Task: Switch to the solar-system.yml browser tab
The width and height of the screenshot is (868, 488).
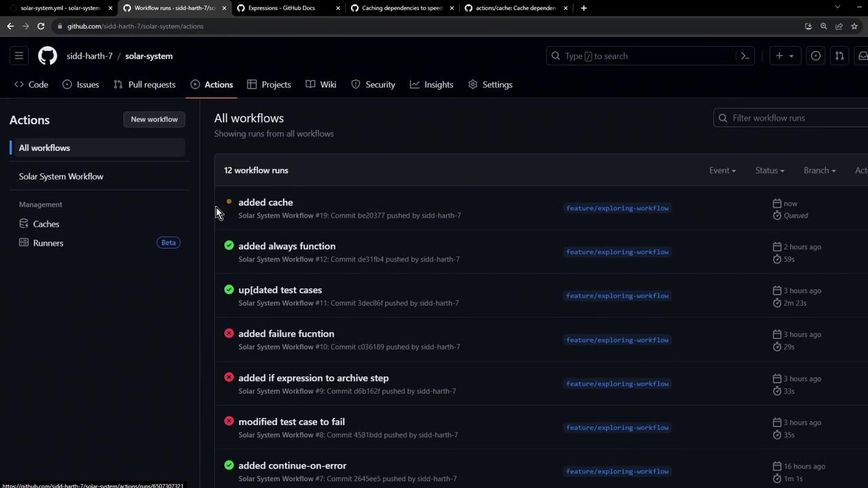Action: (x=60, y=8)
